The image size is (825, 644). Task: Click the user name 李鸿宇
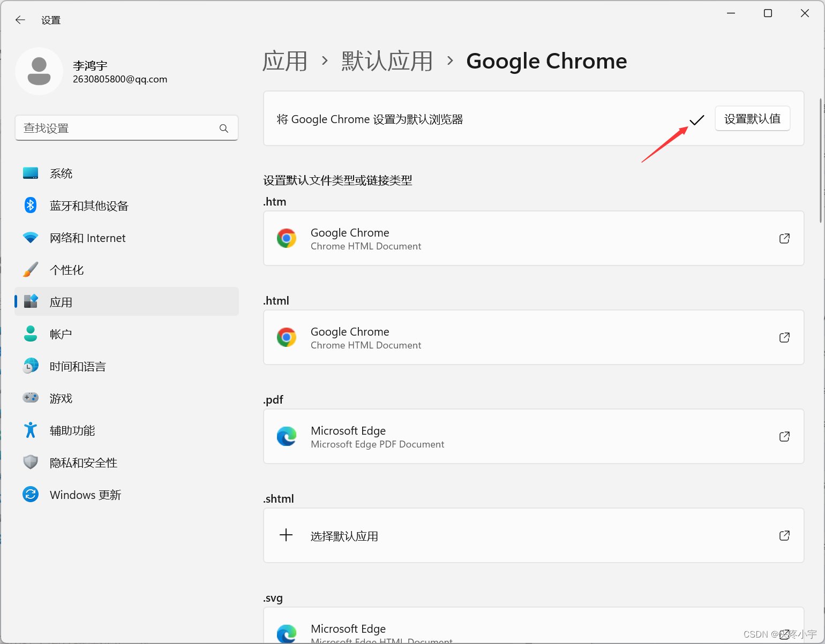click(90, 65)
